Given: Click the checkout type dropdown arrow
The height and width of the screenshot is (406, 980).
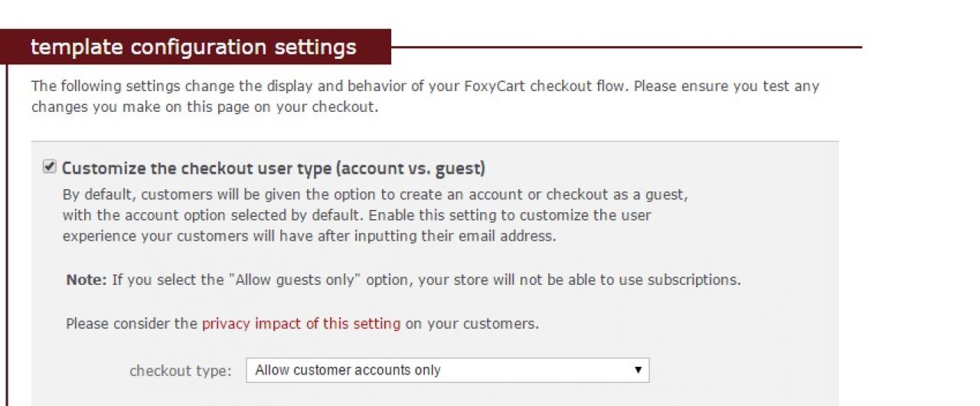Looking at the screenshot, I should pyautogui.click(x=637, y=371).
